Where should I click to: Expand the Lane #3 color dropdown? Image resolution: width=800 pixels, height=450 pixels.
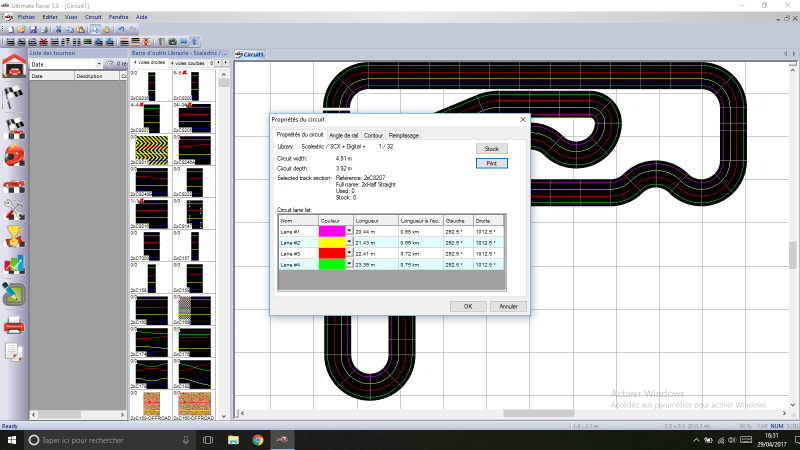click(350, 253)
